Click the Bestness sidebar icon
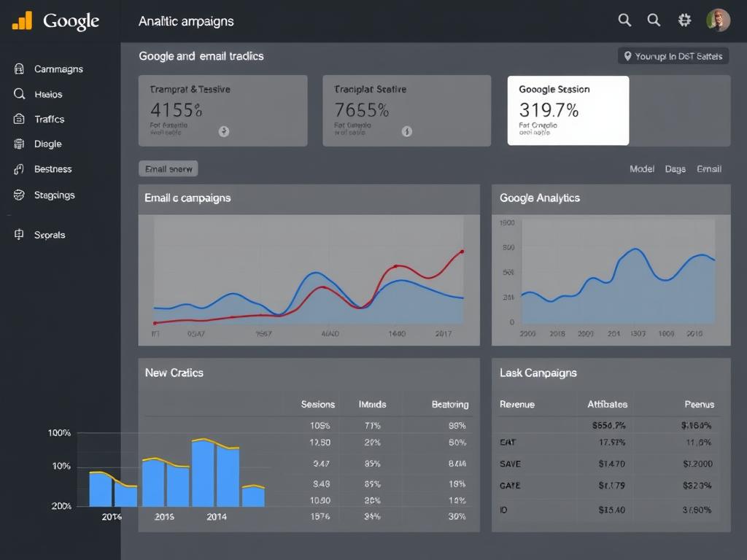This screenshot has width=747, height=560. (x=19, y=169)
